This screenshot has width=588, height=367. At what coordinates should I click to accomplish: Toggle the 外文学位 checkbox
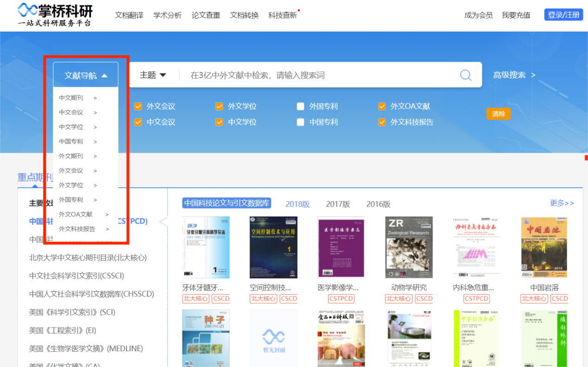point(219,106)
